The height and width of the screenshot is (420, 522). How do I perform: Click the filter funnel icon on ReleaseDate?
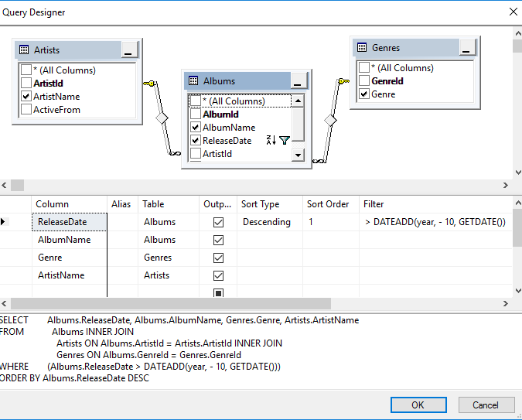pyautogui.click(x=285, y=140)
